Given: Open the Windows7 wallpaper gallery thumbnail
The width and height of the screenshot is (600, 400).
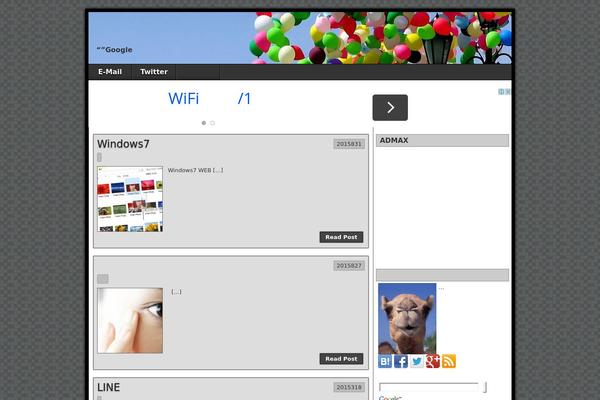Looking at the screenshot, I should tap(130, 199).
